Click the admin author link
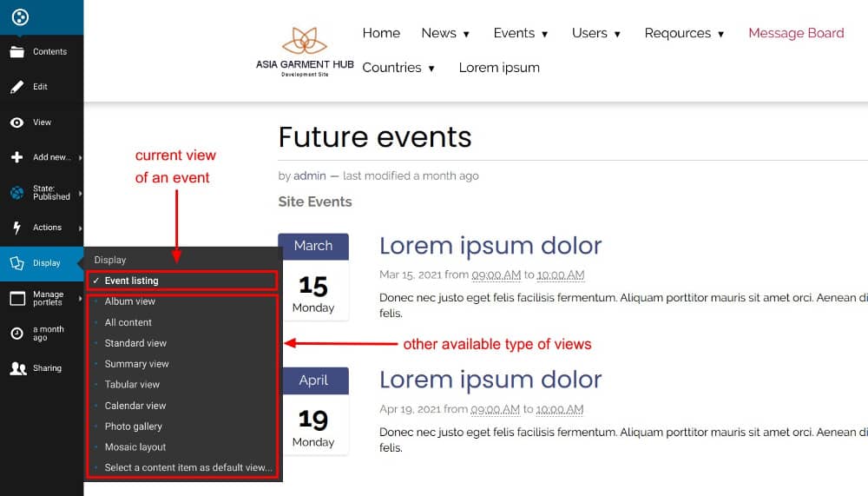Image resolution: width=868 pixels, height=496 pixels. [x=309, y=175]
